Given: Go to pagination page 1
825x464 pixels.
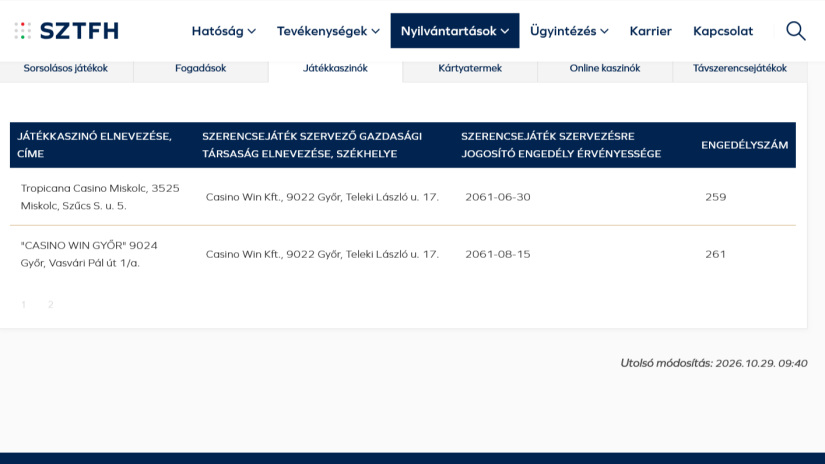Looking at the screenshot, I should 24,305.
